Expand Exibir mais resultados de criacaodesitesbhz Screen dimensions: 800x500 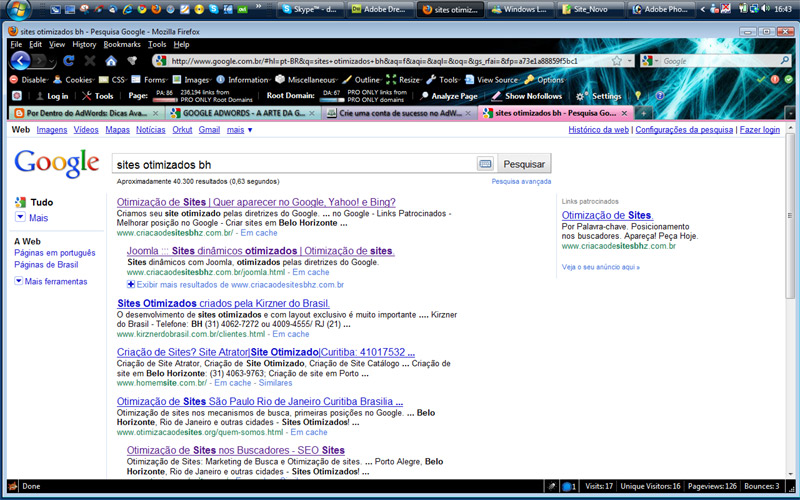[235, 285]
